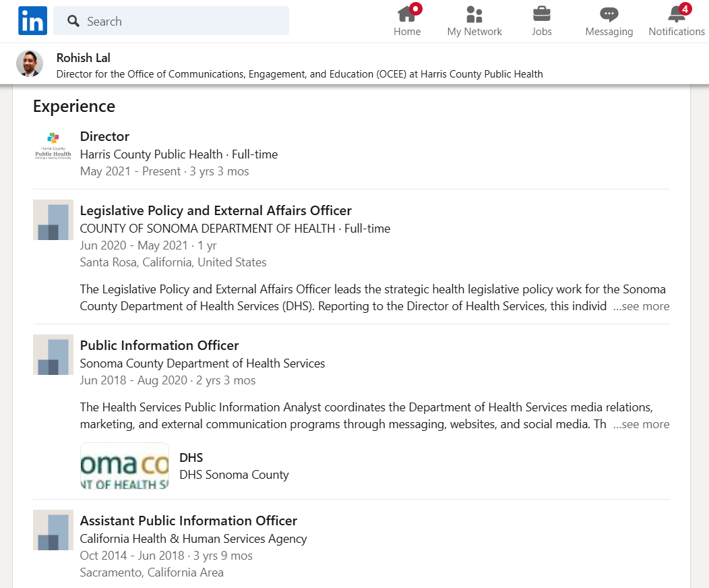709x588 pixels.
Task: Go to the Messaging tab label
Action: 609,32
